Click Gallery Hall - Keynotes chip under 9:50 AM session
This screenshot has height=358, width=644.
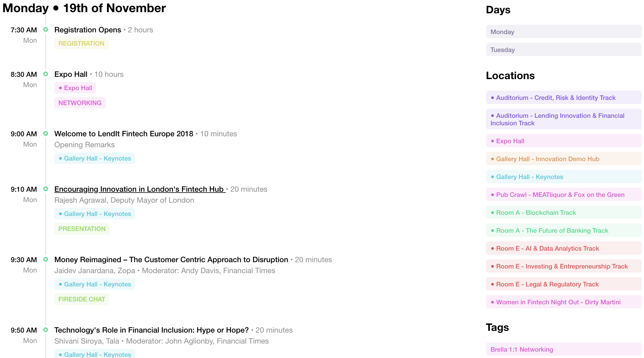click(95, 354)
